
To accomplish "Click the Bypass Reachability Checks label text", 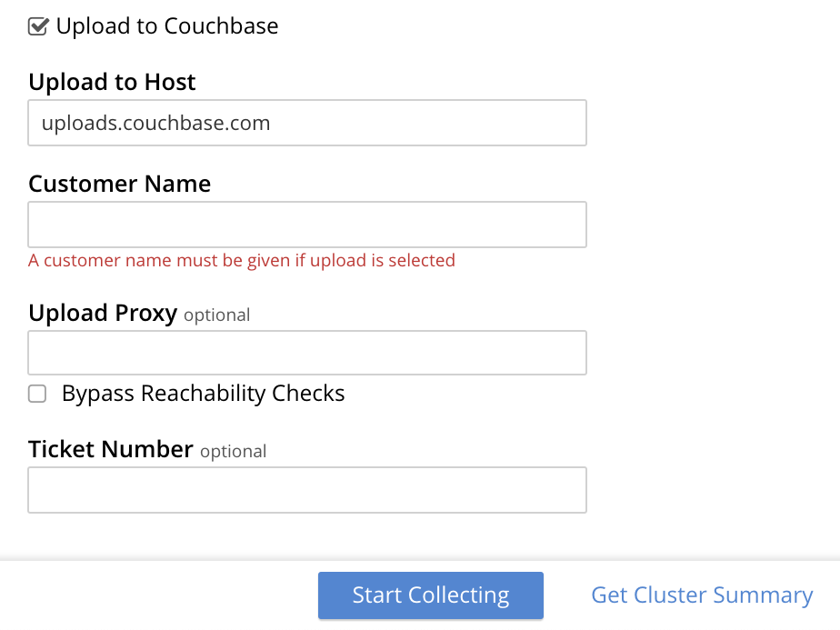I will [202, 393].
